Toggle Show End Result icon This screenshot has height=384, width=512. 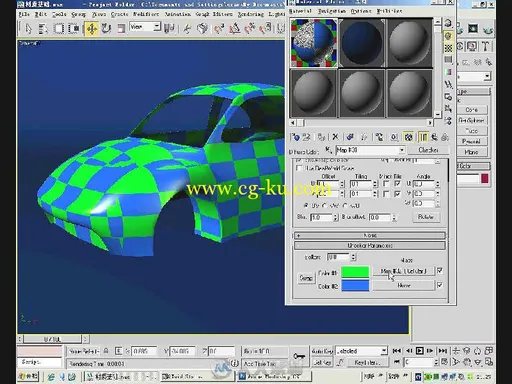[423, 137]
